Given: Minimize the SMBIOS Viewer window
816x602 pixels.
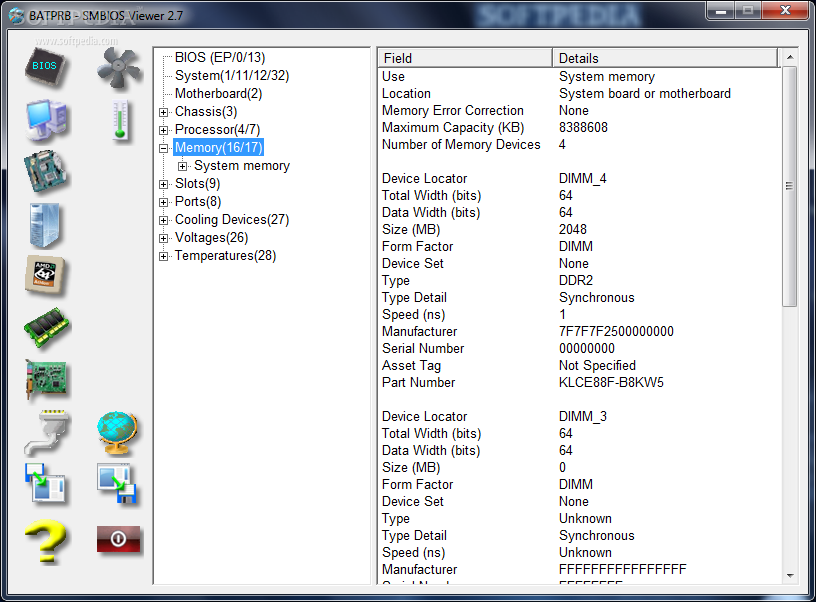Looking at the screenshot, I should [x=720, y=11].
